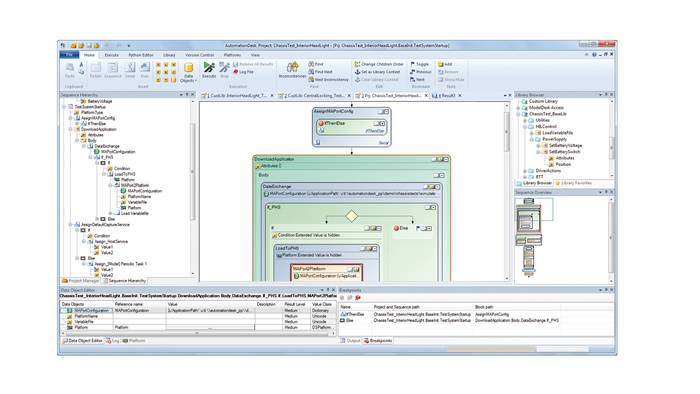This screenshot has height=394, width=700.
Task: Go to Next bookmark
Action: 417,79
